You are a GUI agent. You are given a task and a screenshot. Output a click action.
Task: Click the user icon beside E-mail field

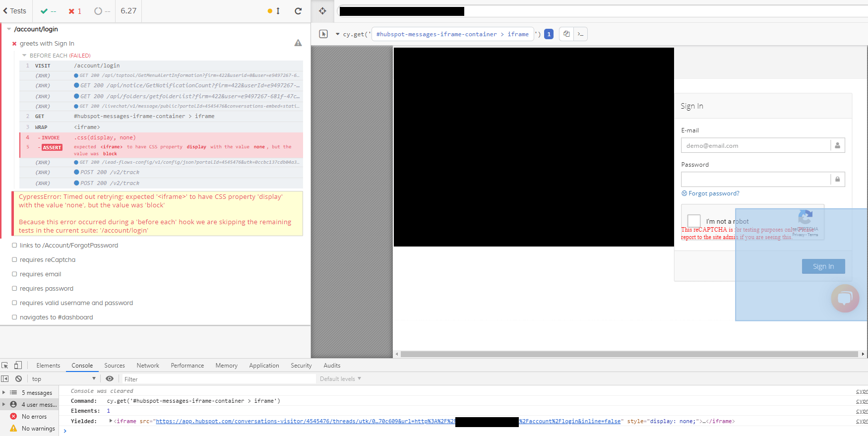click(x=837, y=145)
